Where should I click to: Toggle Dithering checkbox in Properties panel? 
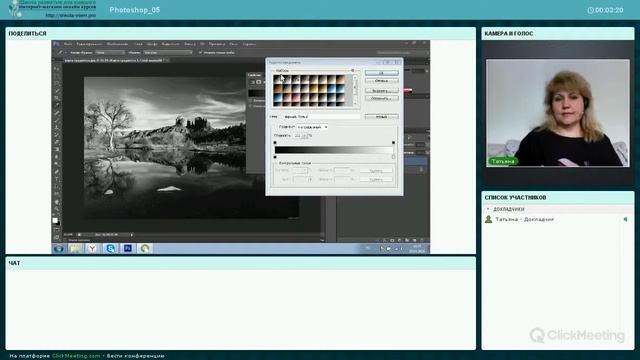click(x=251, y=100)
